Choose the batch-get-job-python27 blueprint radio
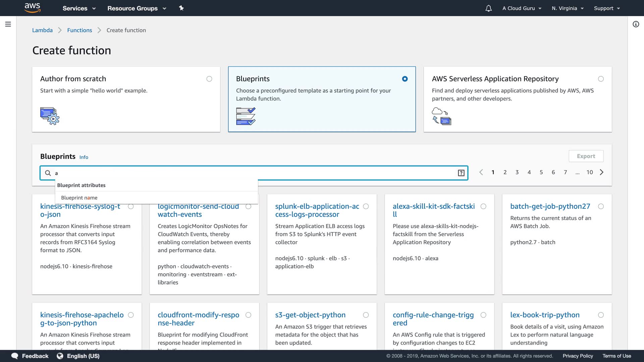This screenshot has width=644, height=362. [601, 206]
